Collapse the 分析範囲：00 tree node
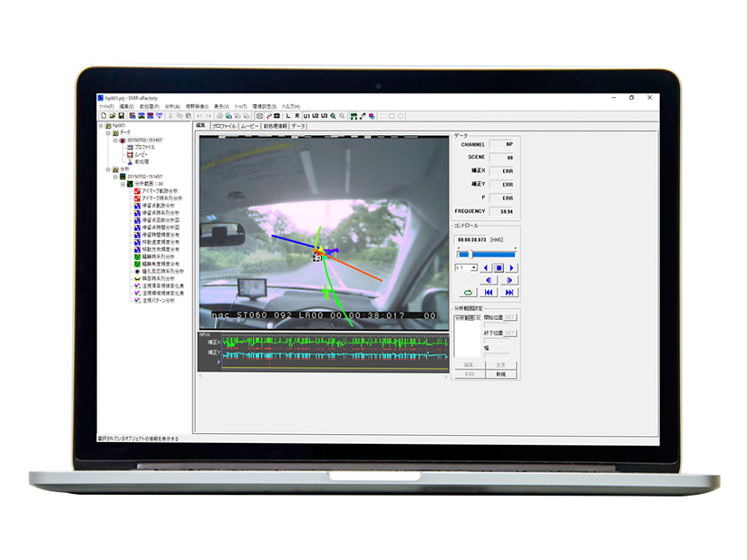747x560 pixels. point(122,184)
